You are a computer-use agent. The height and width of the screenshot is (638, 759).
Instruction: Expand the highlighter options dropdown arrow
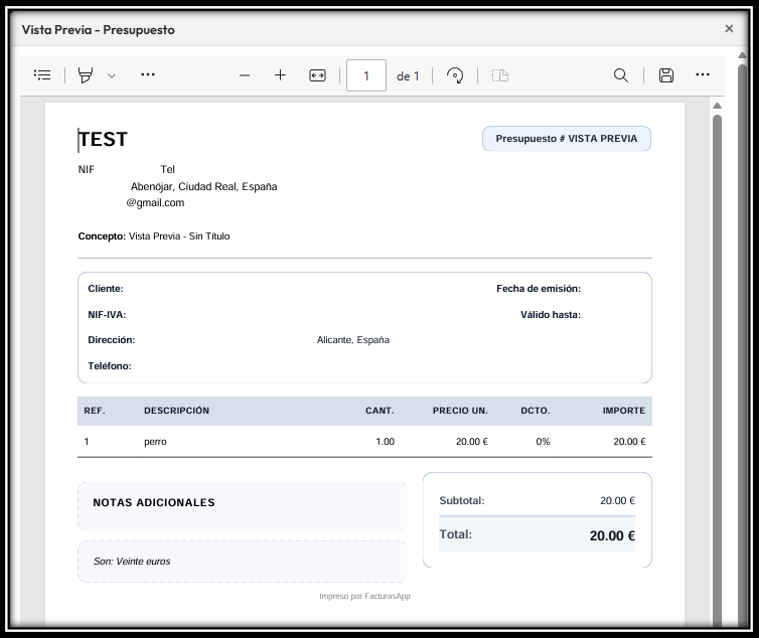click(111, 75)
